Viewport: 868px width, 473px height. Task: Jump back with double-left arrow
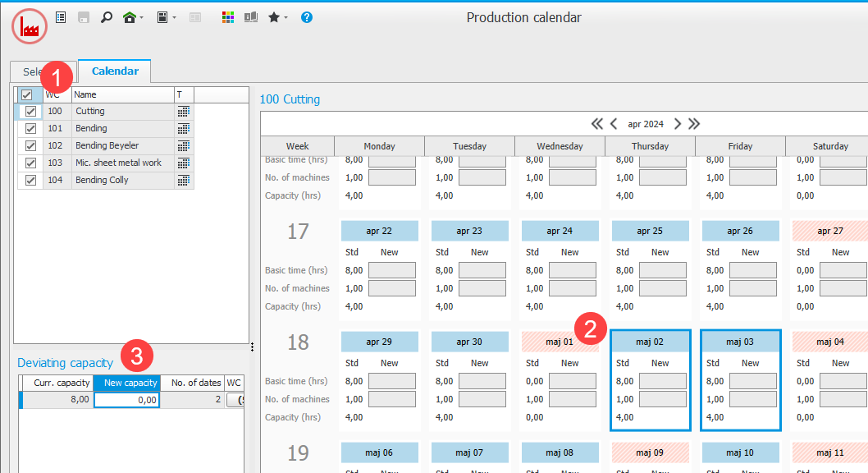597,124
